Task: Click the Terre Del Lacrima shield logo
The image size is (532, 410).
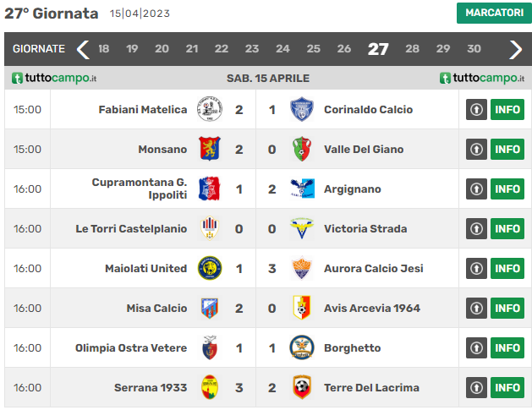Action: pyautogui.click(x=302, y=387)
